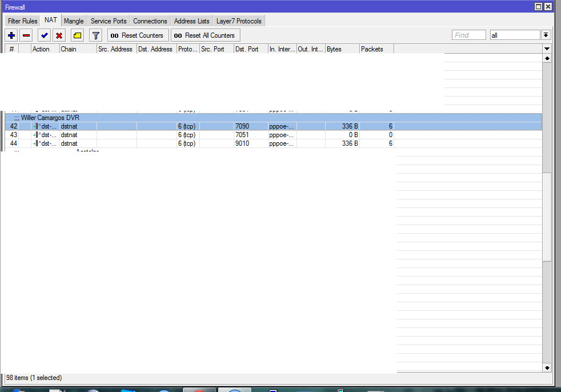Open the Mangle tab
The height and width of the screenshot is (392, 561).
click(x=74, y=21)
